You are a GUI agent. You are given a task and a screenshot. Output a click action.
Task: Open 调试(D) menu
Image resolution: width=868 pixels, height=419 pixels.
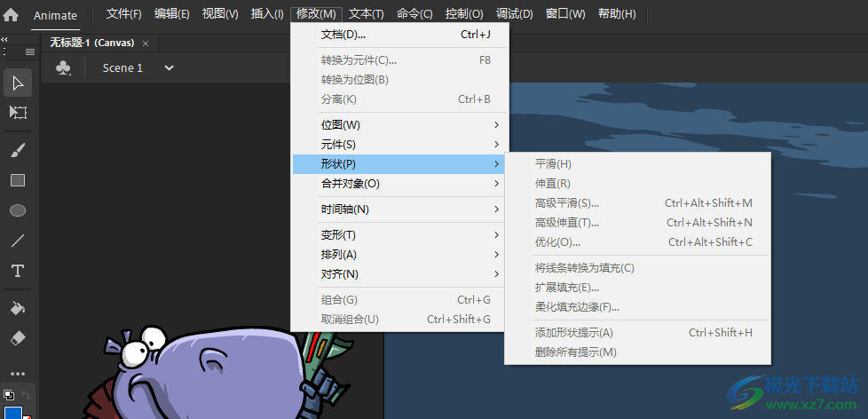pos(514,14)
